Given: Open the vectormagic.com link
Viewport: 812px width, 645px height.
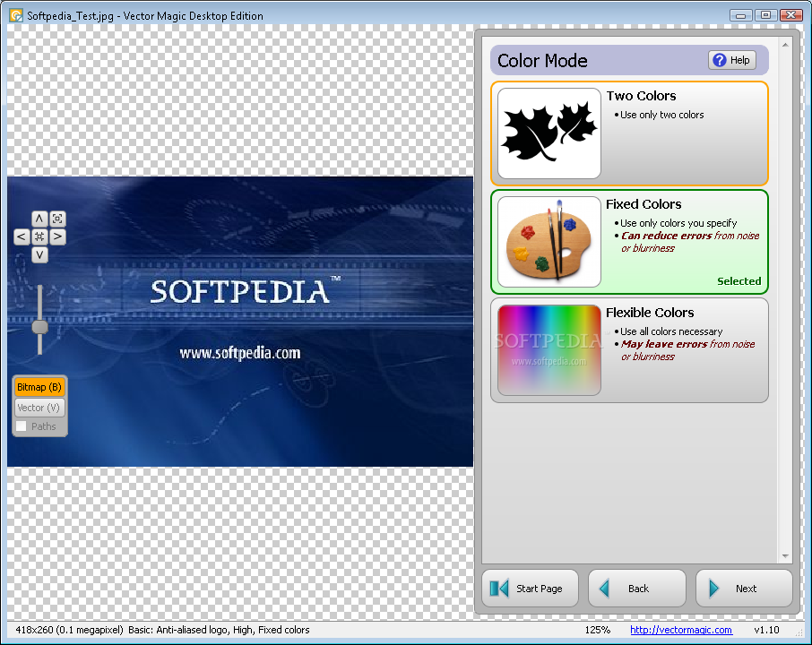Looking at the screenshot, I should [681, 630].
